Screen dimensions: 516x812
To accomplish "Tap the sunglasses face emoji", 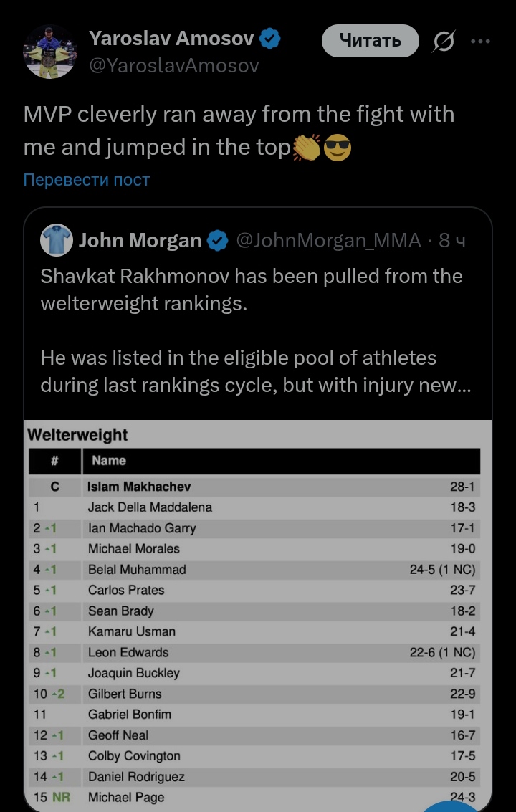I will click(338, 148).
